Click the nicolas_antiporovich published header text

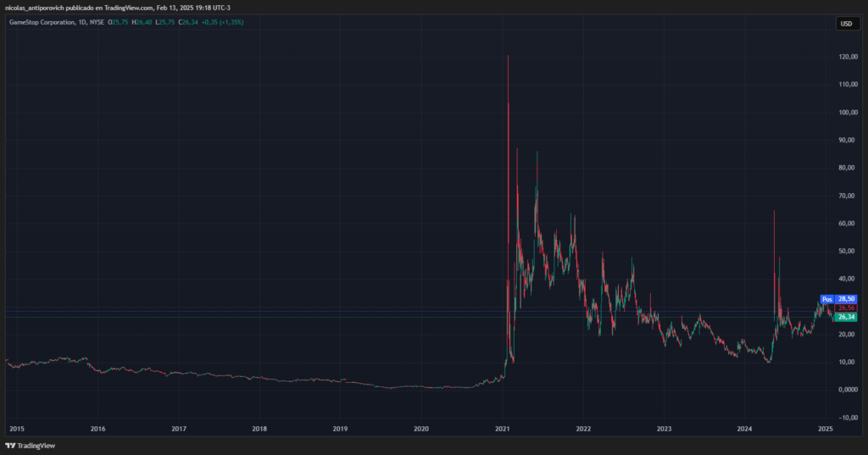point(118,8)
